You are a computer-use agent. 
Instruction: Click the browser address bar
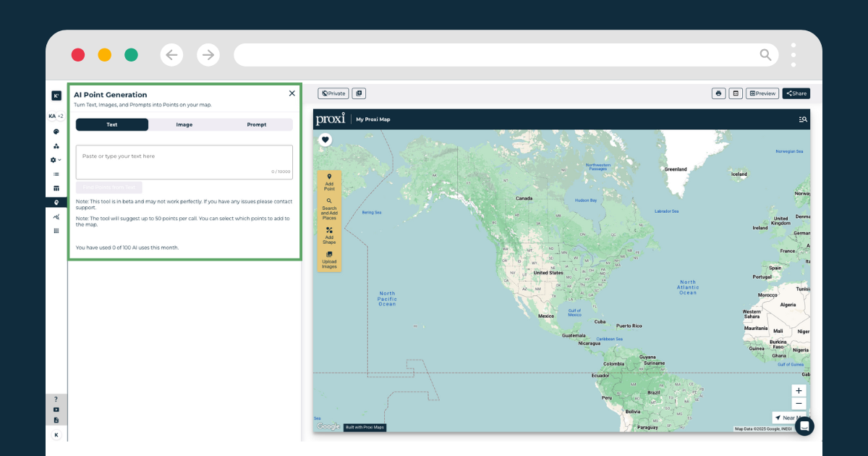point(506,55)
